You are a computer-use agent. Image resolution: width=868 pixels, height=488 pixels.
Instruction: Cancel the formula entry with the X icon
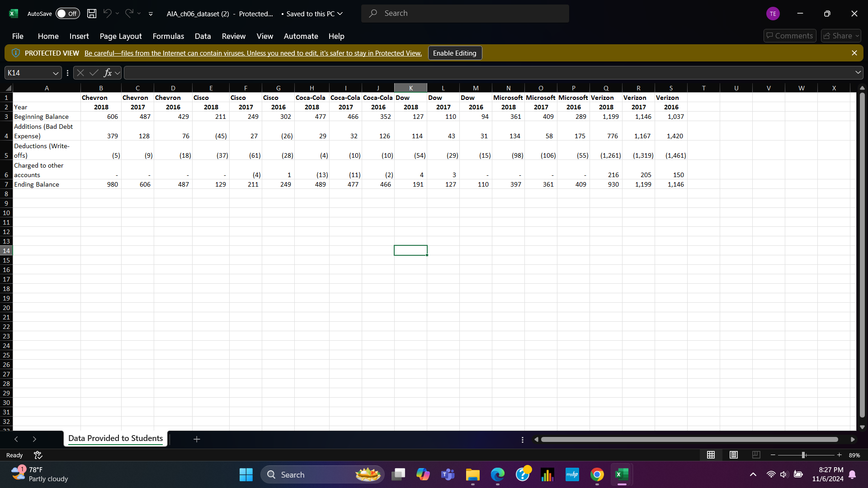click(x=80, y=72)
